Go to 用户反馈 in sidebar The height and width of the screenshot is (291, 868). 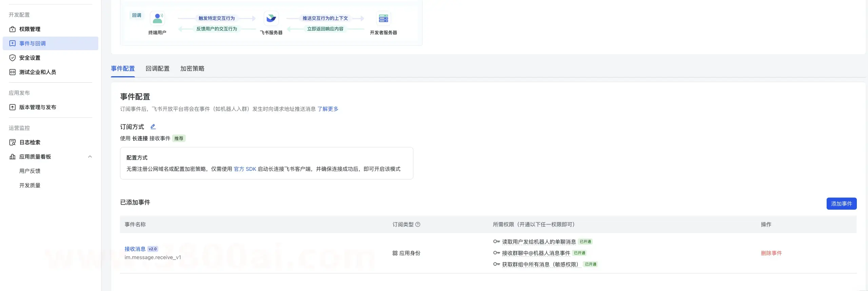[x=30, y=171]
